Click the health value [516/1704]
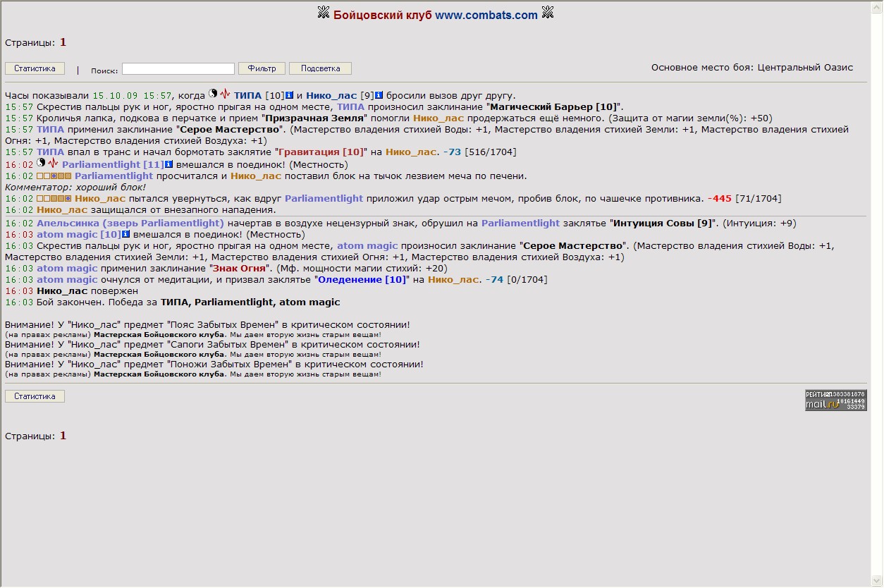 (491, 152)
